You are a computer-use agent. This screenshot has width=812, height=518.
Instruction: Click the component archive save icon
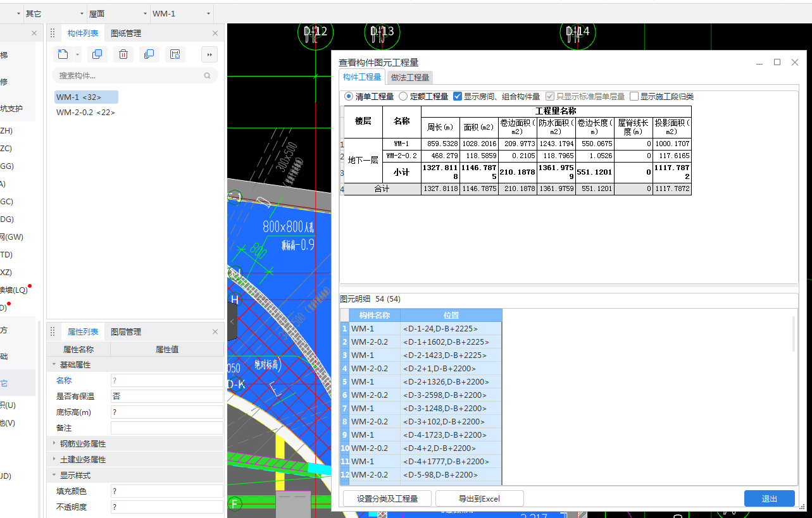(x=175, y=54)
